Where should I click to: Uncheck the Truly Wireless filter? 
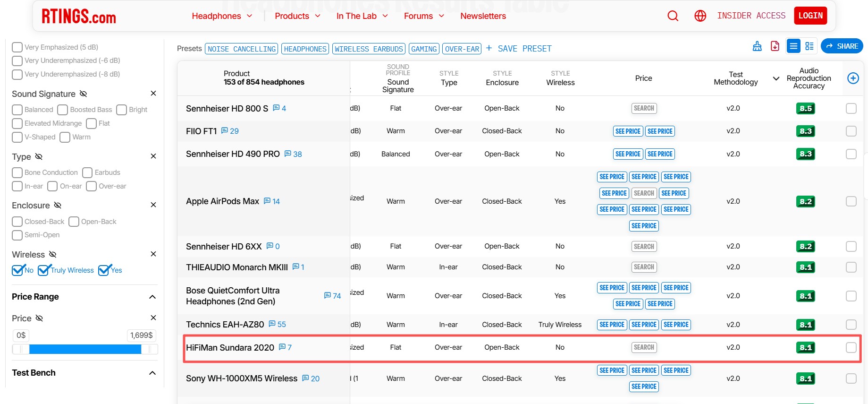pos(44,270)
